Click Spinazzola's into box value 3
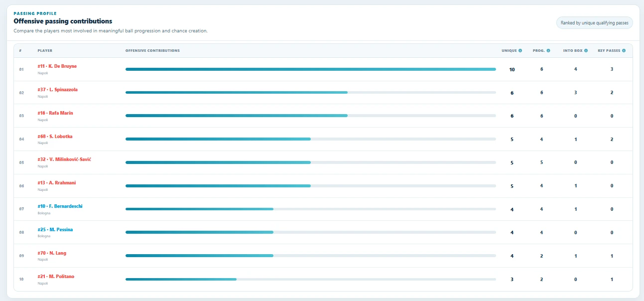Image resolution: width=644 pixels, height=301 pixels. (x=576, y=92)
